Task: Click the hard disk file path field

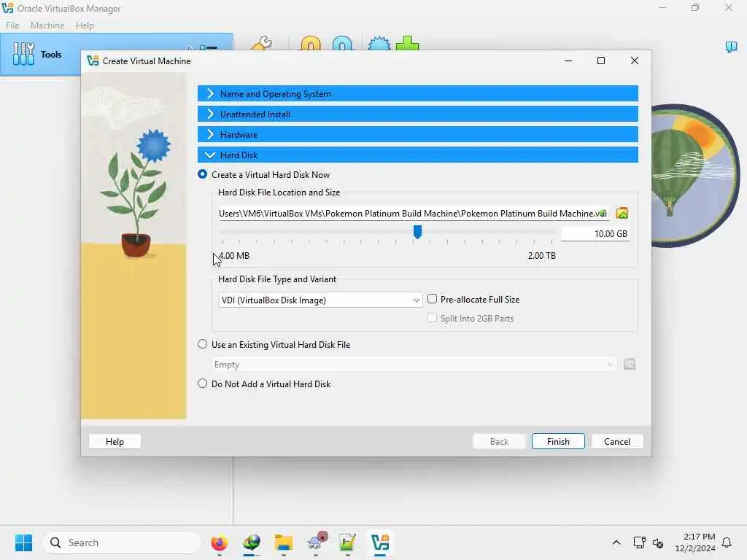Action: [x=413, y=214]
